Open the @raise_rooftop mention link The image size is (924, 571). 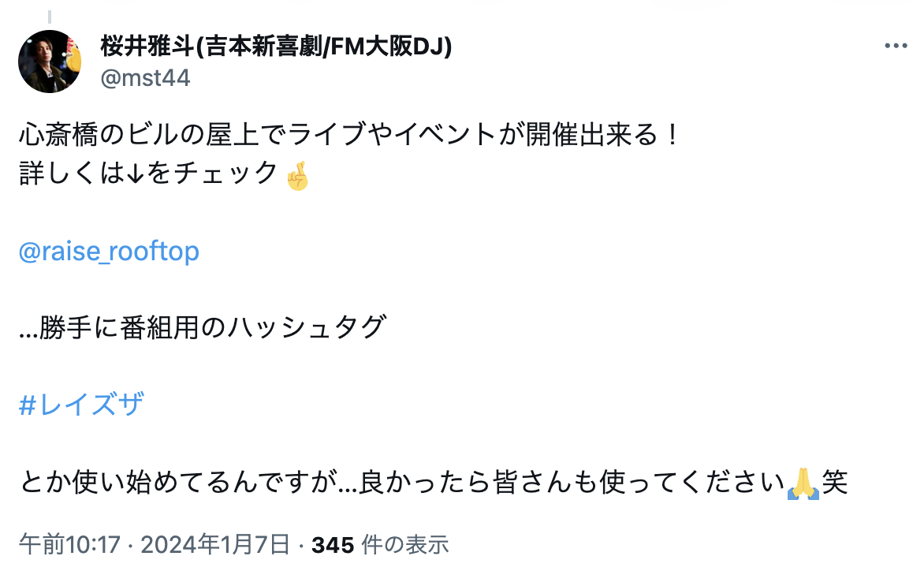click(x=109, y=252)
